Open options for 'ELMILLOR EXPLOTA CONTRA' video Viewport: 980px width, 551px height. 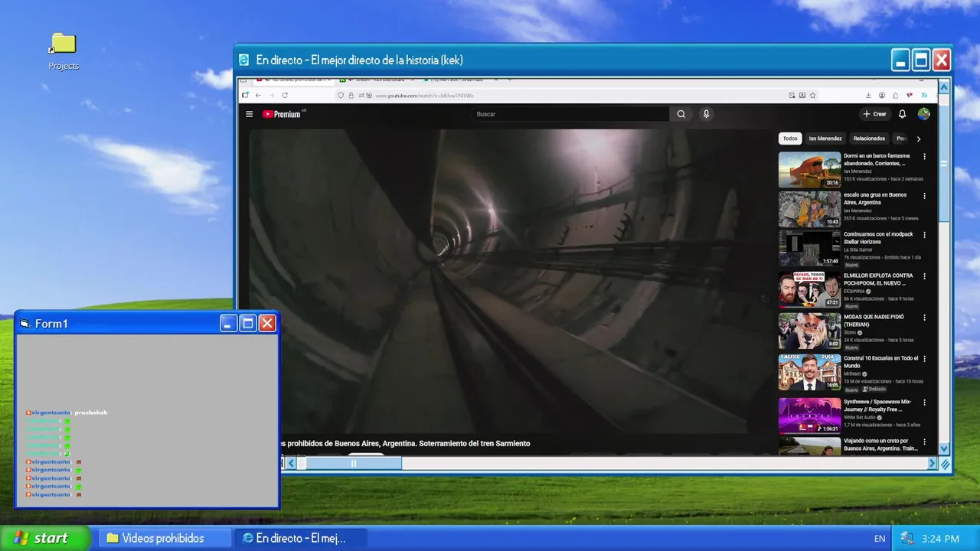coord(924,276)
